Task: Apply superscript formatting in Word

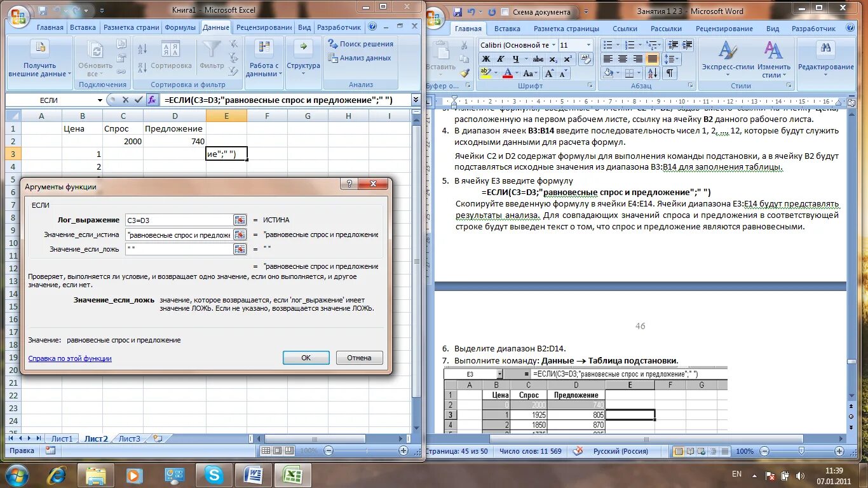Action: click(x=567, y=59)
